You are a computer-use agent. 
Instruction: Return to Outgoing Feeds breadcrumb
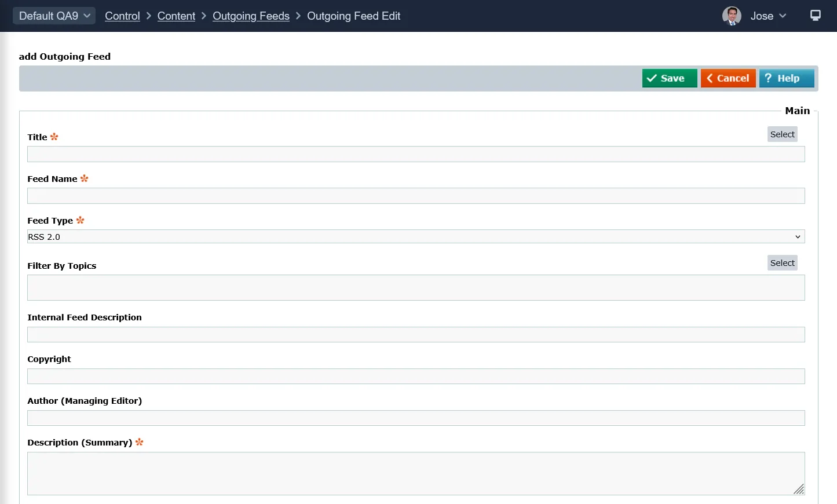tap(251, 16)
